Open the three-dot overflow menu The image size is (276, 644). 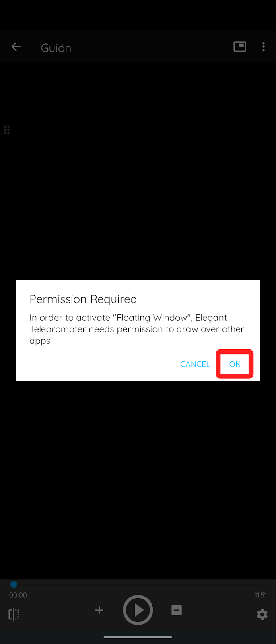264,47
